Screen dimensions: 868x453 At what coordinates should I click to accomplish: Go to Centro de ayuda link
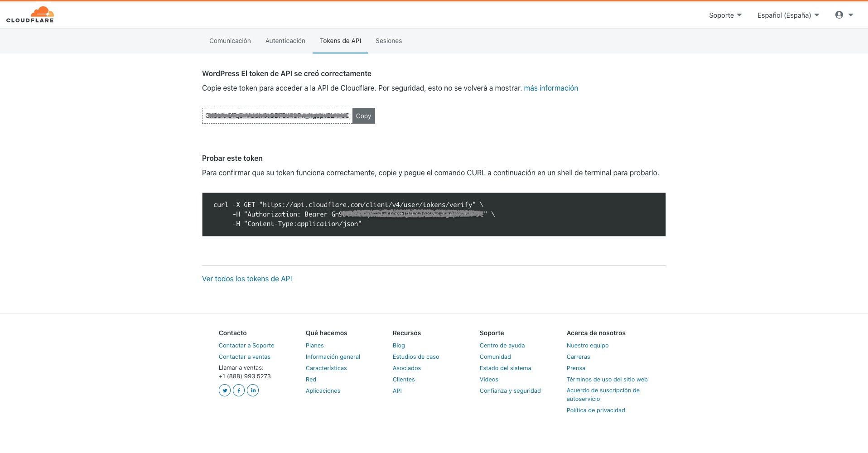tap(502, 345)
